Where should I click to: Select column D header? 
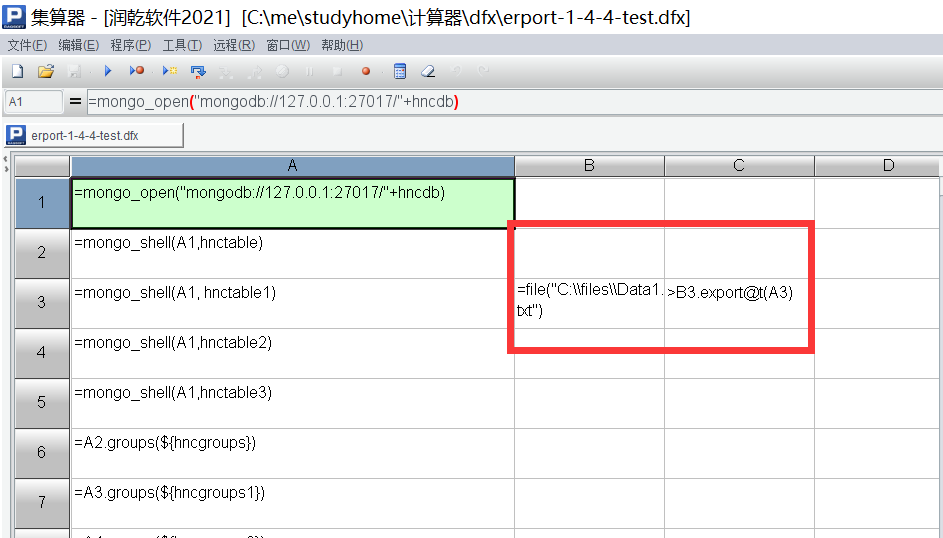tap(878, 166)
